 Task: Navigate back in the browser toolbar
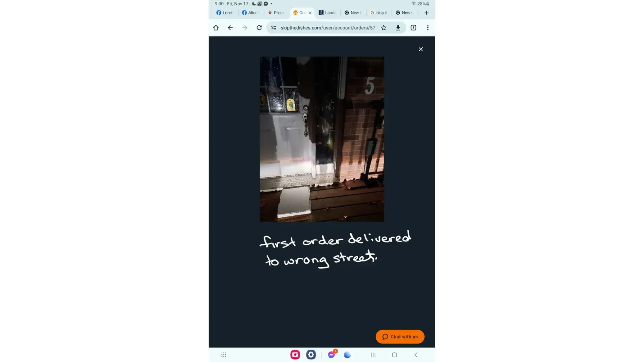(x=230, y=28)
